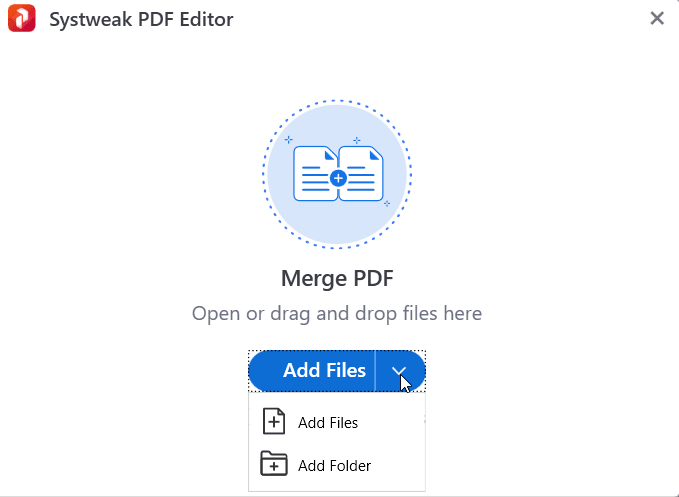Click the light blue circle background area
This screenshot has width=679, height=497.
337,225
